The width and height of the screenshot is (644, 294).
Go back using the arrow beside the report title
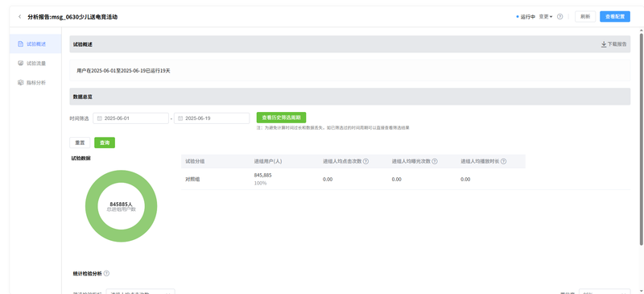click(x=19, y=17)
